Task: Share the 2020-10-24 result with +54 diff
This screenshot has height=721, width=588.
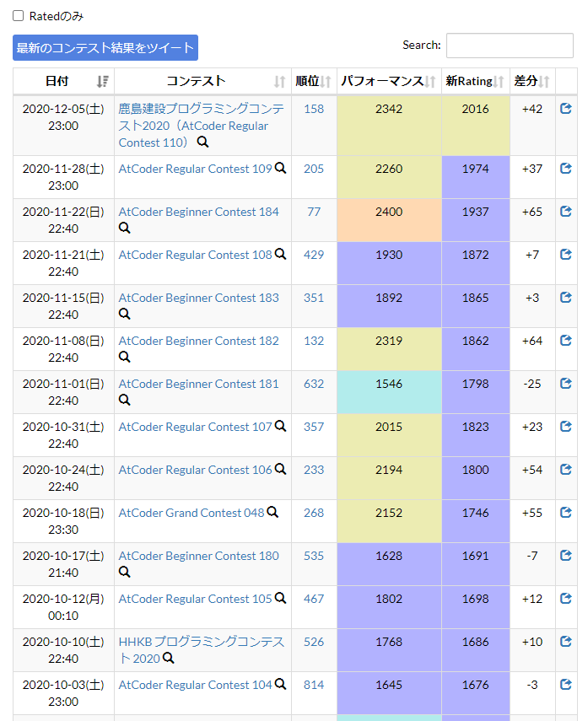Action: point(566,470)
